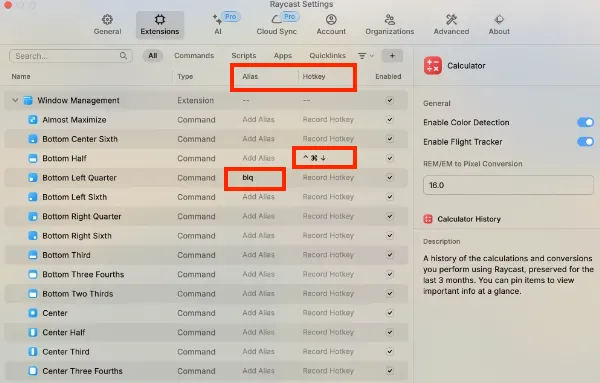Click the red Calculator app icon
The image size is (600, 383).
tap(433, 65)
